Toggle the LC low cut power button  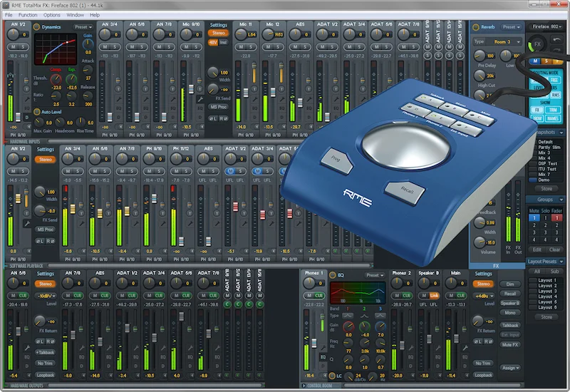(x=332, y=376)
